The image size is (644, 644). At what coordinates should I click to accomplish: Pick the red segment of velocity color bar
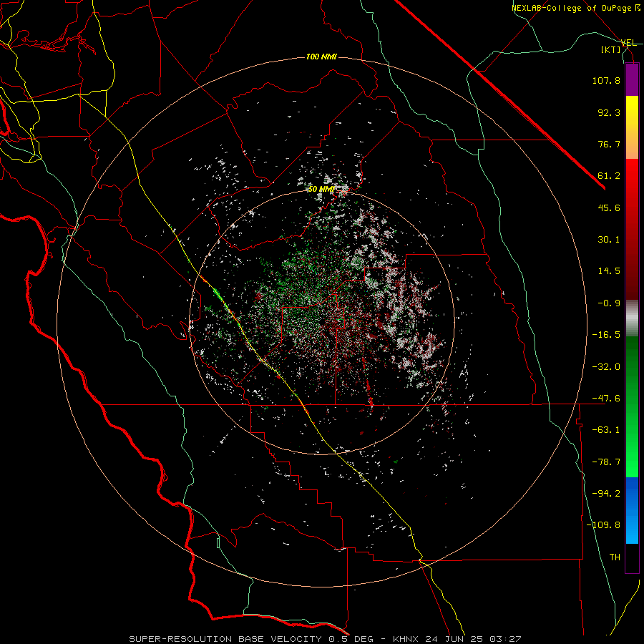coord(632,229)
